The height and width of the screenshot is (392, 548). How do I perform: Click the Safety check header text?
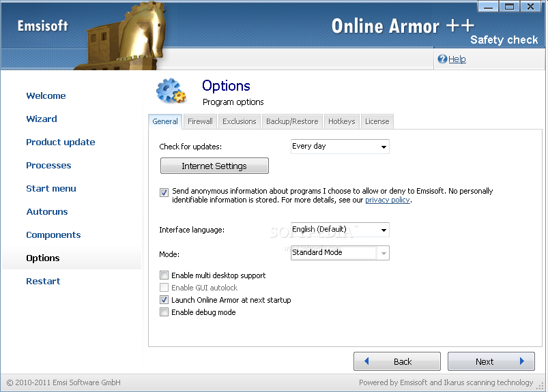(x=504, y=40)
